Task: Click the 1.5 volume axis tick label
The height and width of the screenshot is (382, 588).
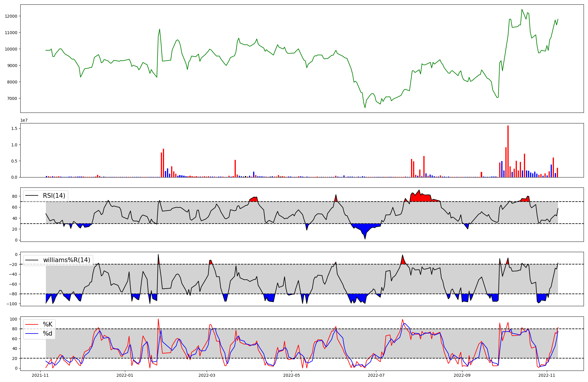Action: [x=14, y=128]
